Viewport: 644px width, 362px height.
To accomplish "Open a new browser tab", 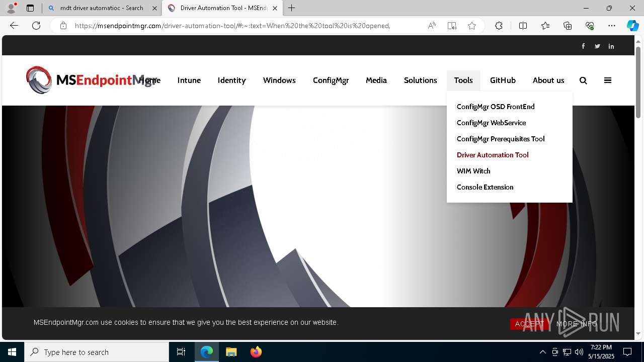I will (x=291, y=8).
